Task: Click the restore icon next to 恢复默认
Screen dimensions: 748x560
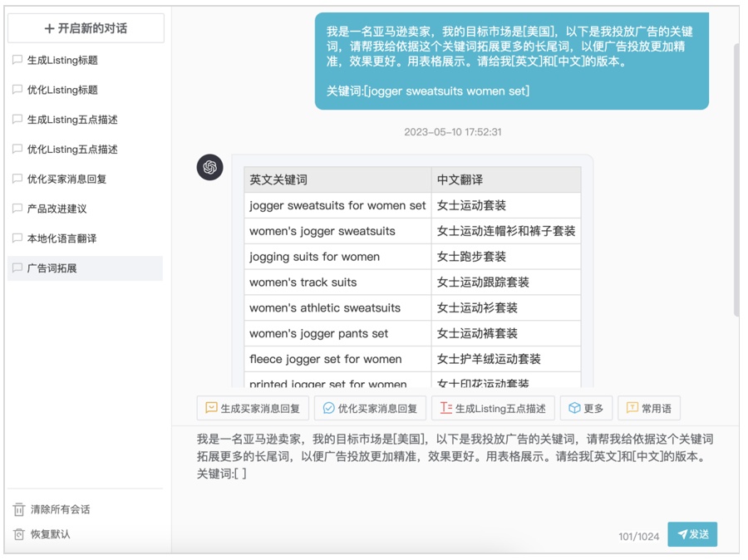Action: tap(18, 534)
